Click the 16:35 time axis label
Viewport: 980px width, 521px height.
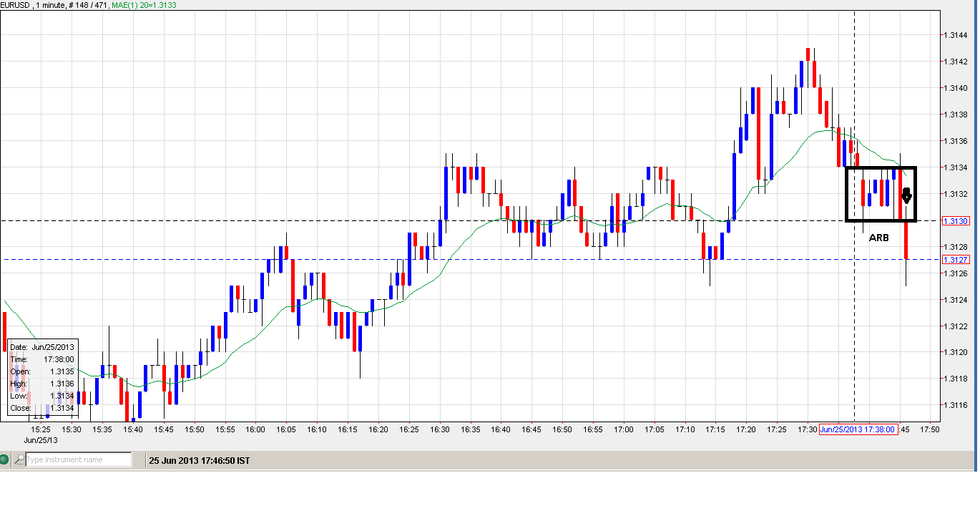[471, 429]
